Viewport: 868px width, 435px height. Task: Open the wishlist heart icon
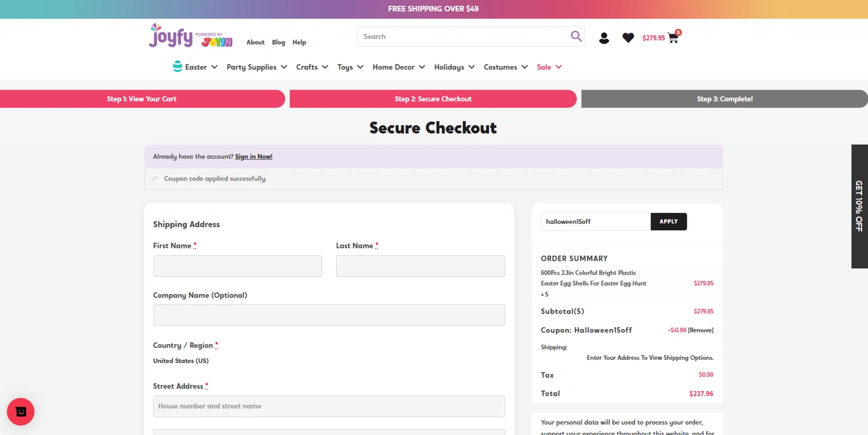[628, 38]
